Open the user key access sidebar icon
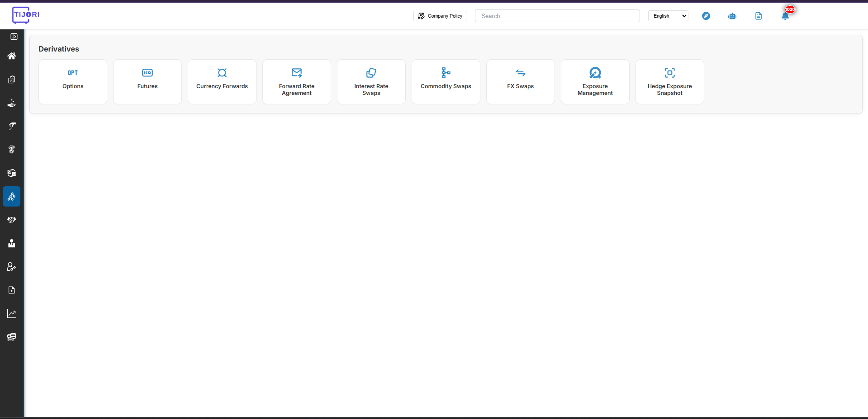 click(x=12, y=267)
